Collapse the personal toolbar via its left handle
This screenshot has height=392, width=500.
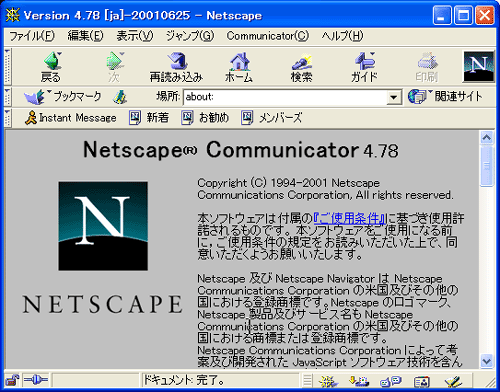point(7,118)
